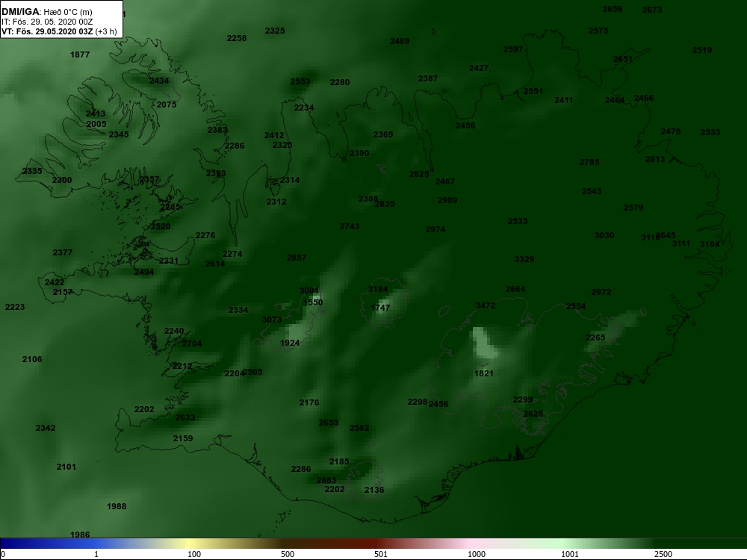
Task: Click the value 3472 on the map
Action: (x=486, y=306)
